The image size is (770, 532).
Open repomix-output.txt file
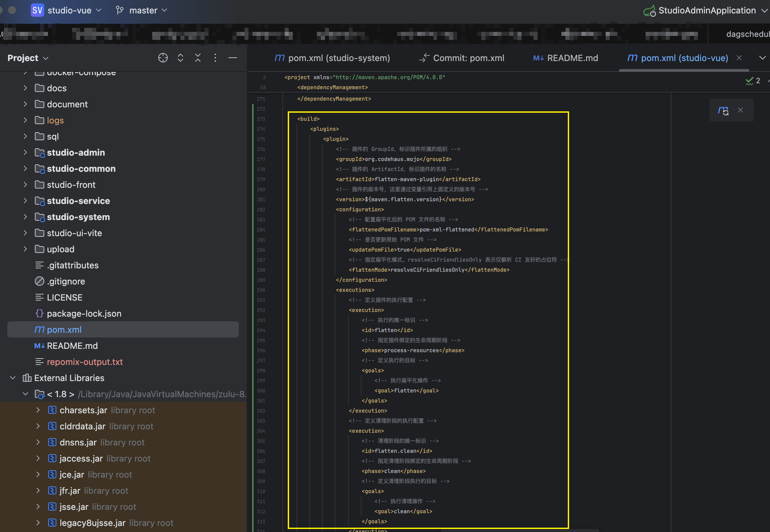pyautogui.click(x=85, y=362)
